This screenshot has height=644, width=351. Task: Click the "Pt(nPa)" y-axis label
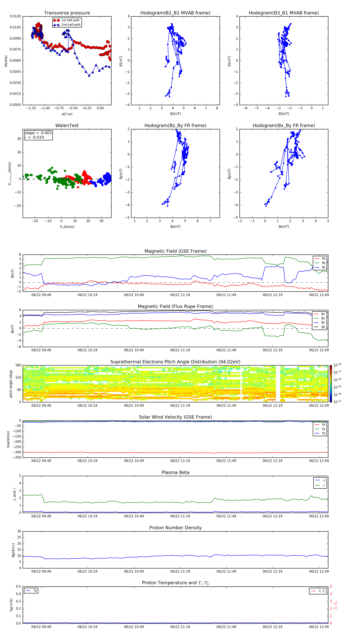[x=6, y=61]
